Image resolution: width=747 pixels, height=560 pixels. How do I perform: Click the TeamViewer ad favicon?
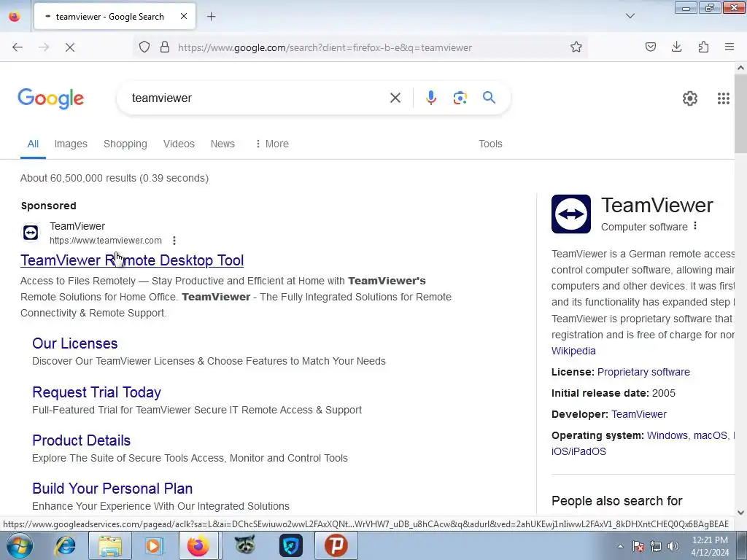click(x=31, y=233)
